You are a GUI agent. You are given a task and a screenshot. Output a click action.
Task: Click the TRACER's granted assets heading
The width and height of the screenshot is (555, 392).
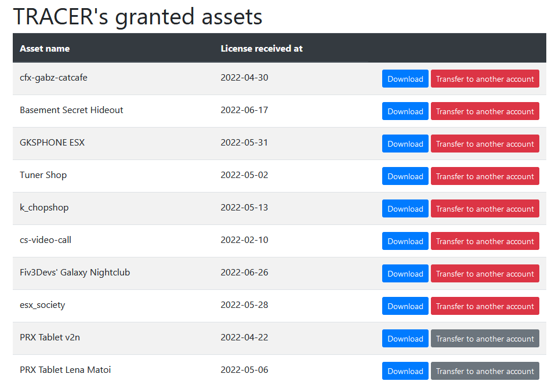(137, 17)
